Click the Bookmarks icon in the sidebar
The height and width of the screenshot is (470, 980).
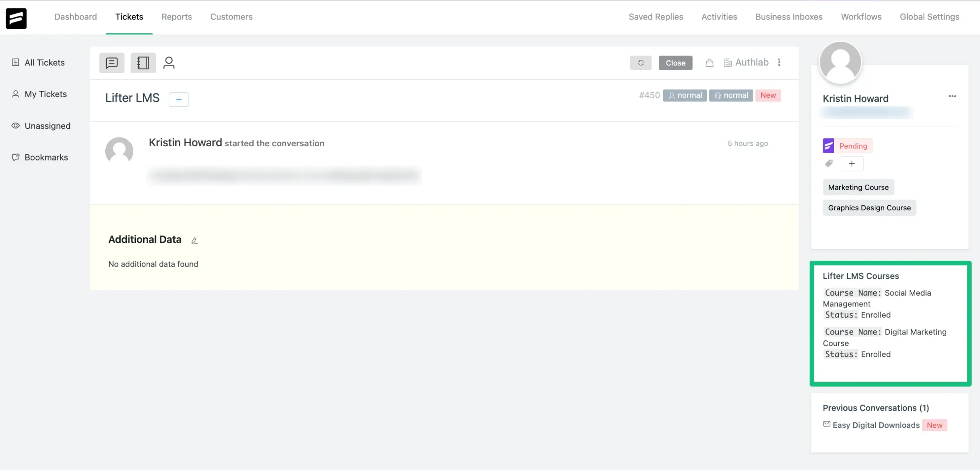[x=15, y=157]
